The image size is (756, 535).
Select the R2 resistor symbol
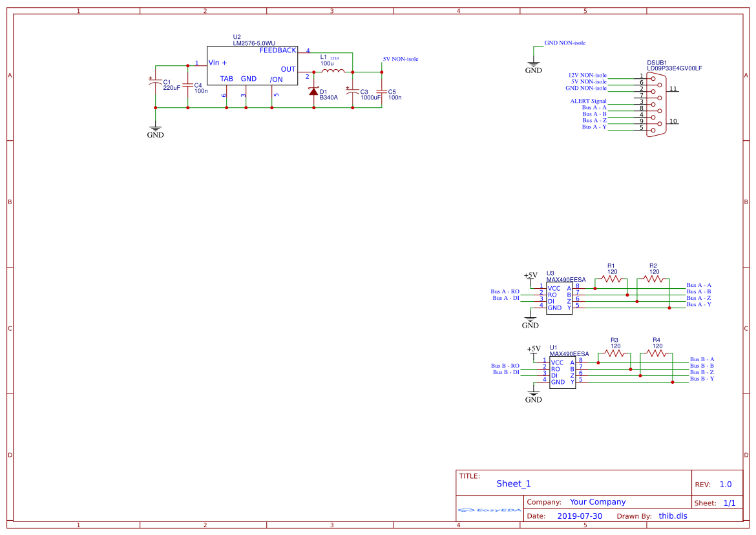[x=653, y=278]
